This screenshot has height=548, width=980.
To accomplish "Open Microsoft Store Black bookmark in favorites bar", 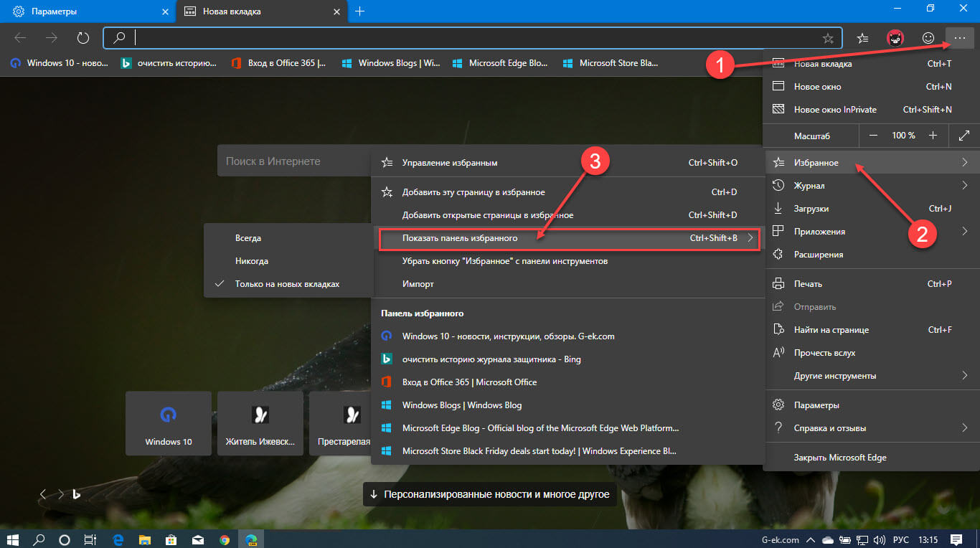I will (611, 63).
